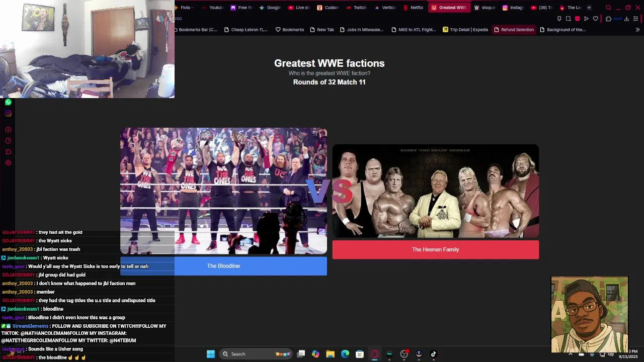Open Extensions cube icon in the sidebar

pos(8,152)
